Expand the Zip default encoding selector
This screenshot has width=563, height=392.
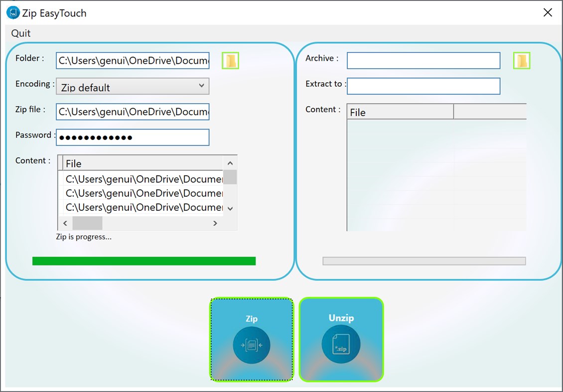(132, 86)
